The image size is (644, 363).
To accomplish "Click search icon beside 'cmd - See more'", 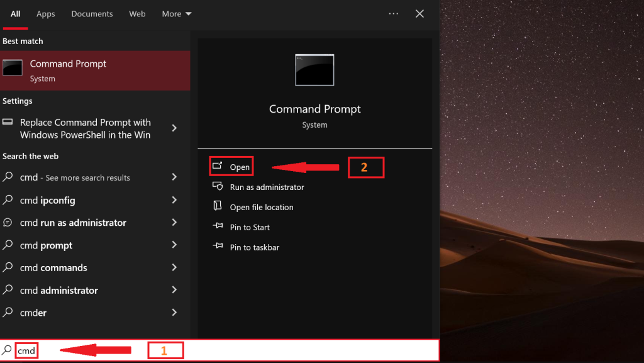I will (x=8, y=177).
